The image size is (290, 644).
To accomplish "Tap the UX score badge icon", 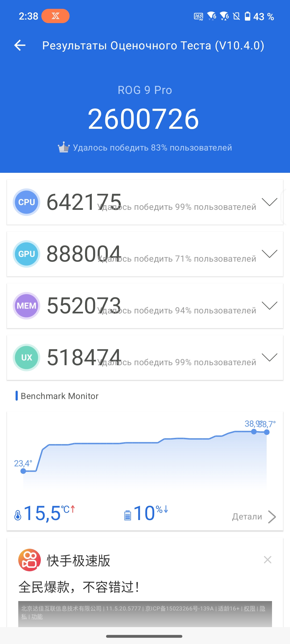I will 27,357.
